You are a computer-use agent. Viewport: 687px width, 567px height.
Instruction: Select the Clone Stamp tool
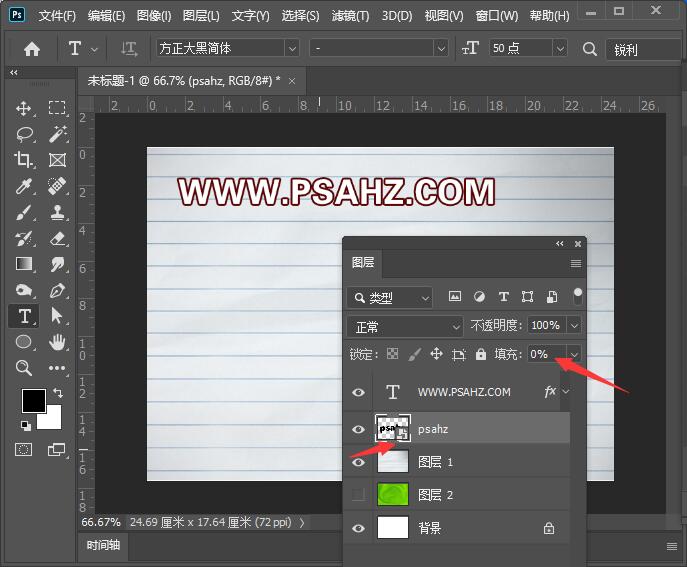pyautogui.click(x=57, y=212)
